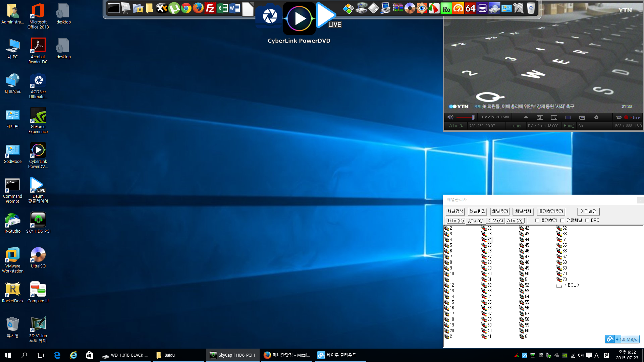The width and height of the screenshot is (644, 362).
Task: Enable the EPG checkbox
Action: pos(587,221)
